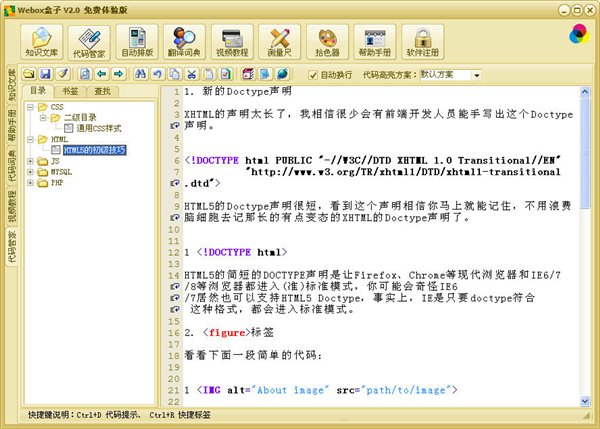Switch to the 书签 bookmarks tab
This screenshot has width=600, height=429.
(70, 91)
